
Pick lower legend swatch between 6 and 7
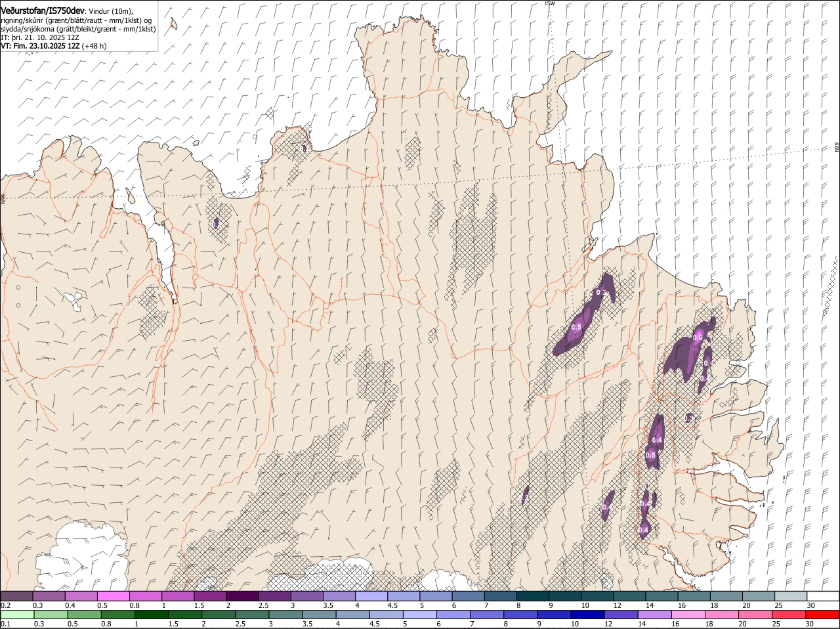click(453, 615)
